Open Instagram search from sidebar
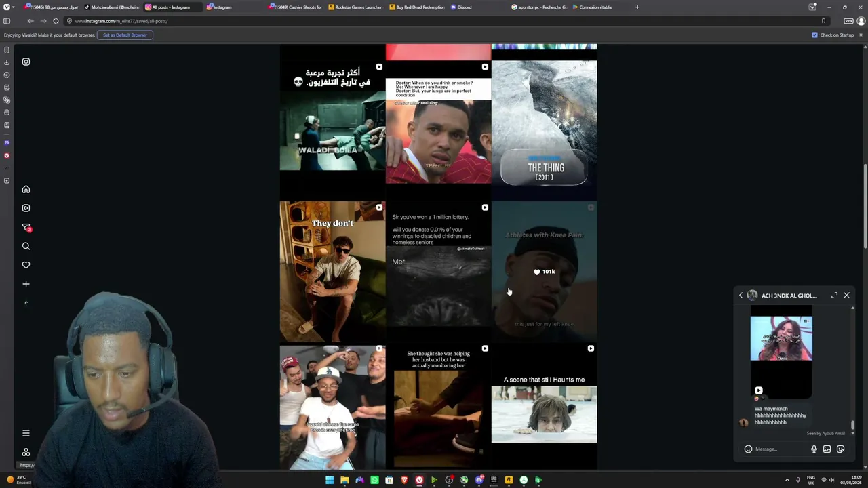Viewport: 868px width, 488px height. [x=26, y=246]
